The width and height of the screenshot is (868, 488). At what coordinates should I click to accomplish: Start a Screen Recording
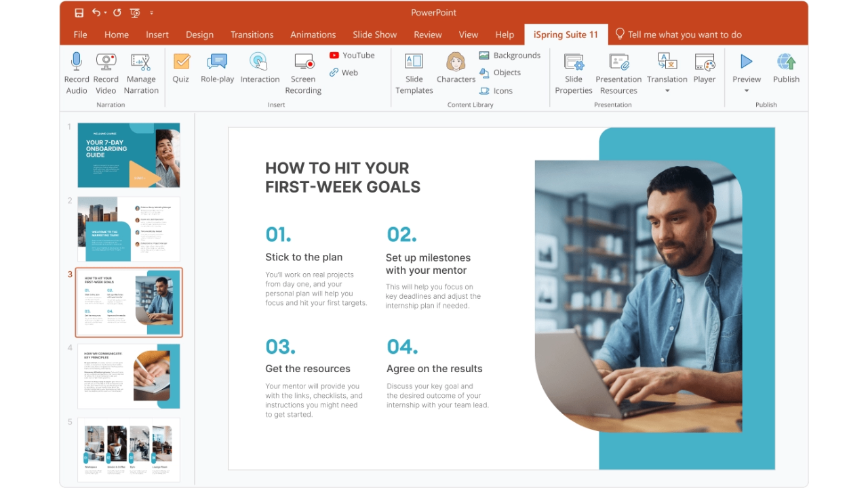click(x=303, y=71)
